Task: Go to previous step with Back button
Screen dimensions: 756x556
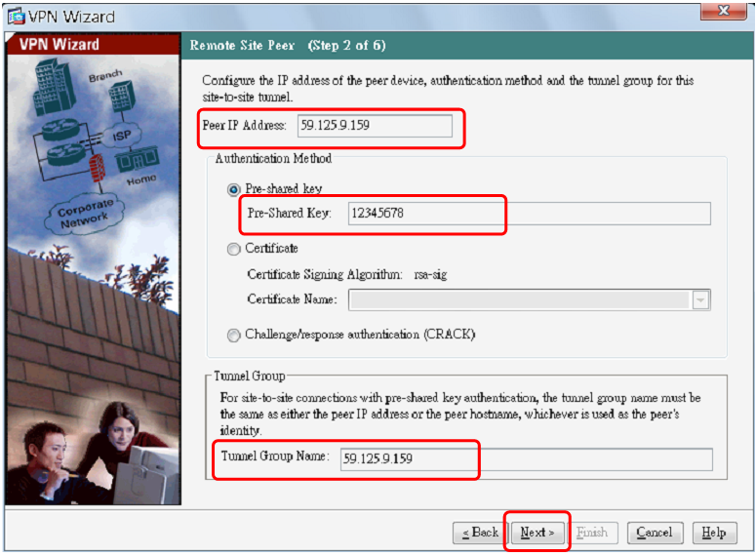Action: (x=480, y=533)
